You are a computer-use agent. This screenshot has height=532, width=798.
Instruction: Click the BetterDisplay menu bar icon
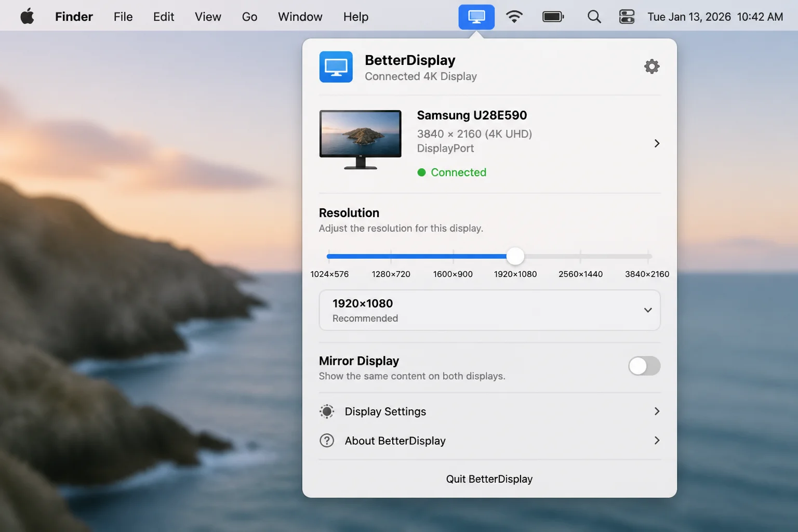(x=476, y=17)
